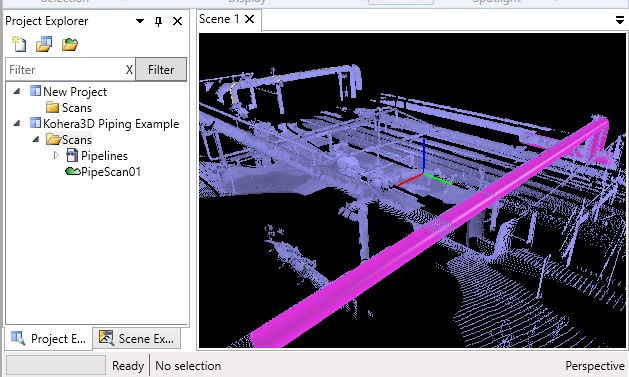Click the Filter button

pyautogui.click(x=161, y=69)
